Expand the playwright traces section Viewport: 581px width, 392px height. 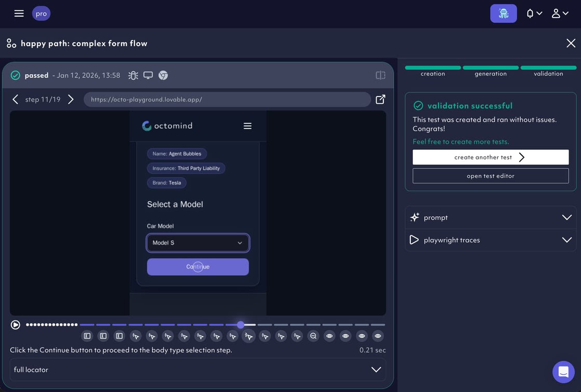(491, 240)
